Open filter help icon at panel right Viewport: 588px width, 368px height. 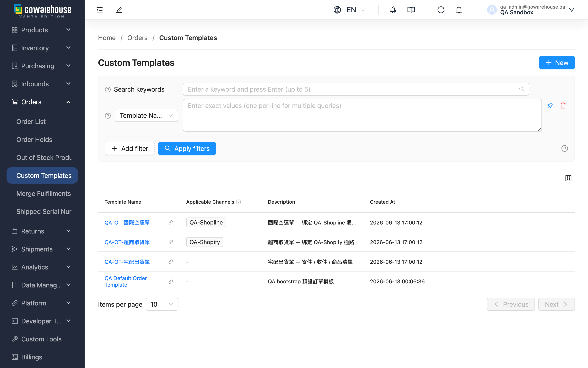pyautogui.click(x=565, y=148)
